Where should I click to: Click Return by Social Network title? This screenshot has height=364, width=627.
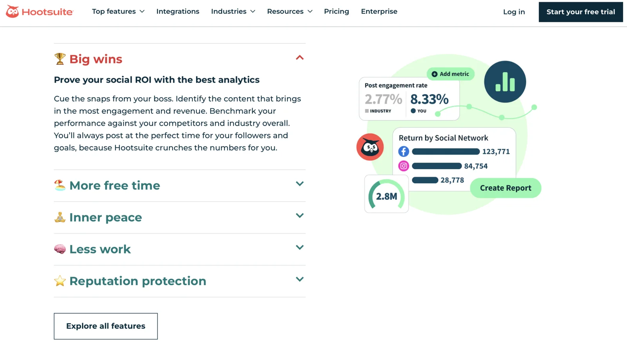pos(443,138)
